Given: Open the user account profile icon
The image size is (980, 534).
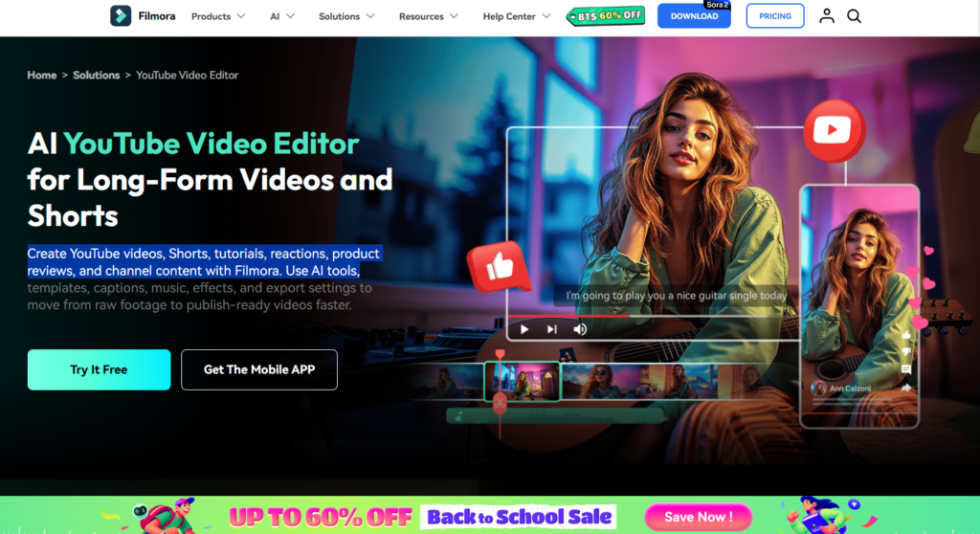Looking at the screenshot, I should 826,15.
